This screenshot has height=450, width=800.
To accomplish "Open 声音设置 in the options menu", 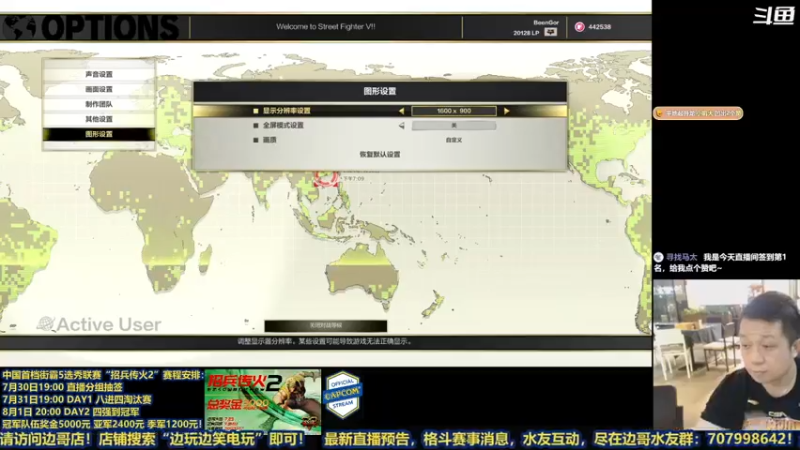I will pos(98,74).
